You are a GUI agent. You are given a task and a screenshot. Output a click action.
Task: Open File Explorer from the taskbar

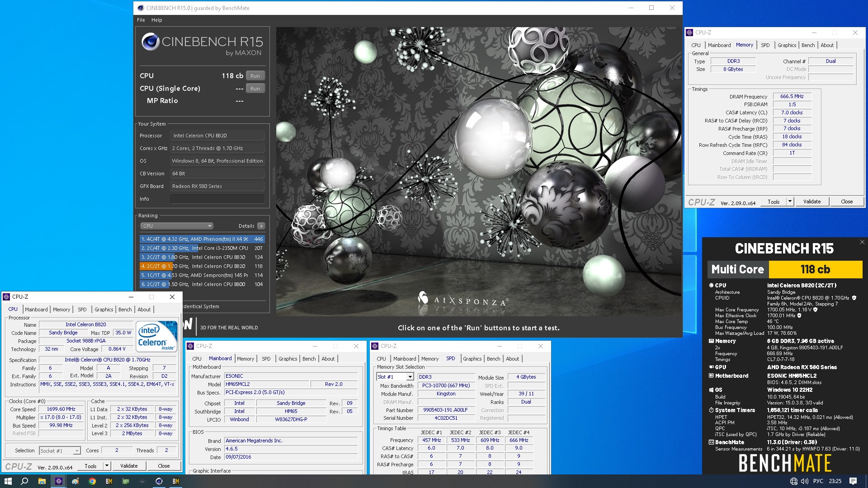[x=42, y=481]
